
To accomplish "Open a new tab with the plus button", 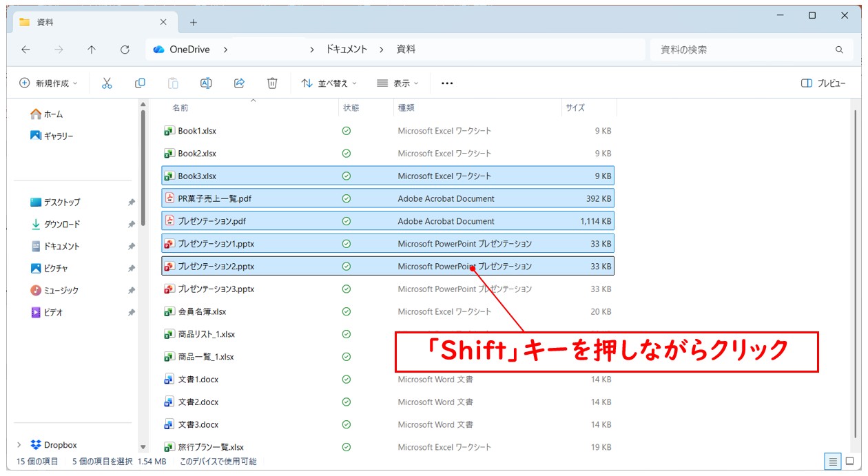I will pos(194,21).
